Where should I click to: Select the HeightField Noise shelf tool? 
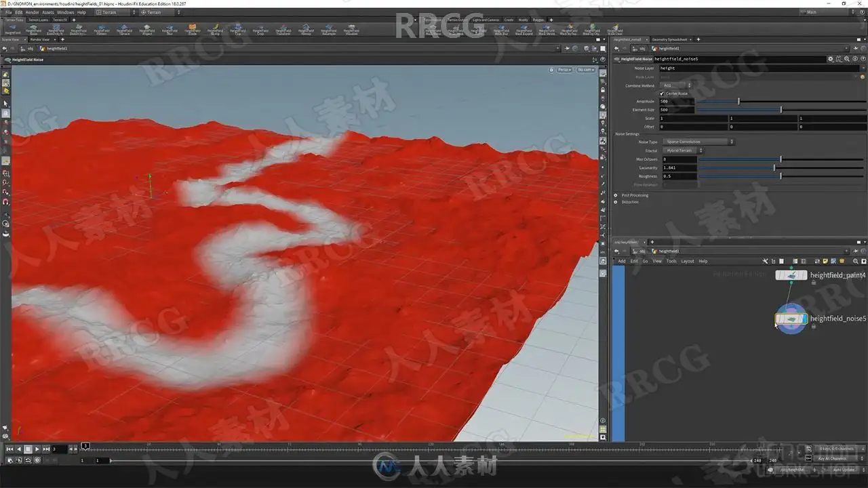[x=34, y=30]
